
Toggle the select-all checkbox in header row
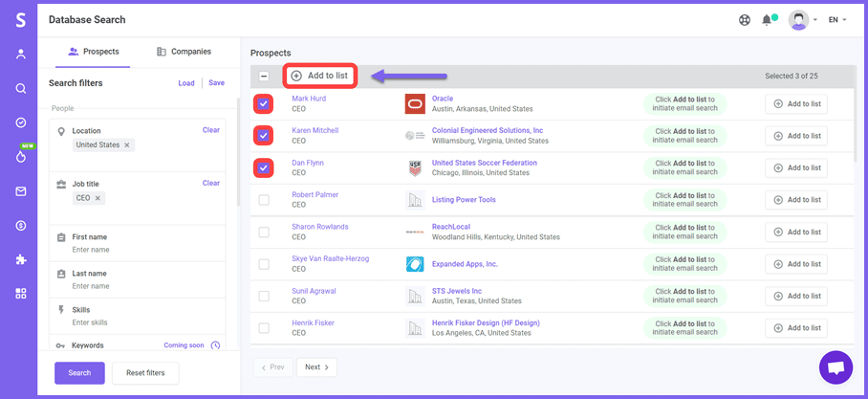coord(264,76)
